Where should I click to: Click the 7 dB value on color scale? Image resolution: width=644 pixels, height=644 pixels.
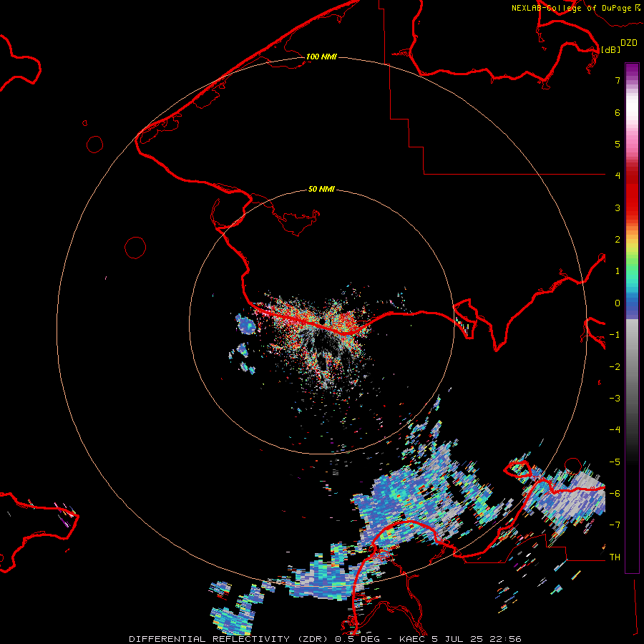(618, 80)
